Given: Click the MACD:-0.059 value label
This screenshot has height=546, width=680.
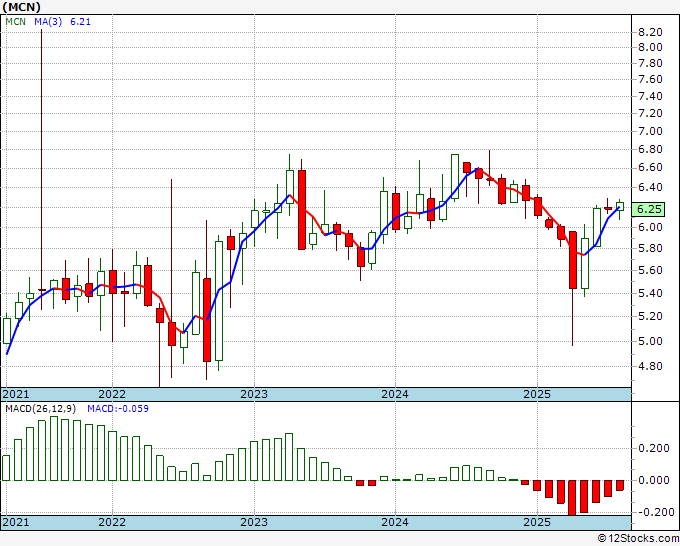Looking at the screenshot, I should pyautogui.click(x=118, y=409).
